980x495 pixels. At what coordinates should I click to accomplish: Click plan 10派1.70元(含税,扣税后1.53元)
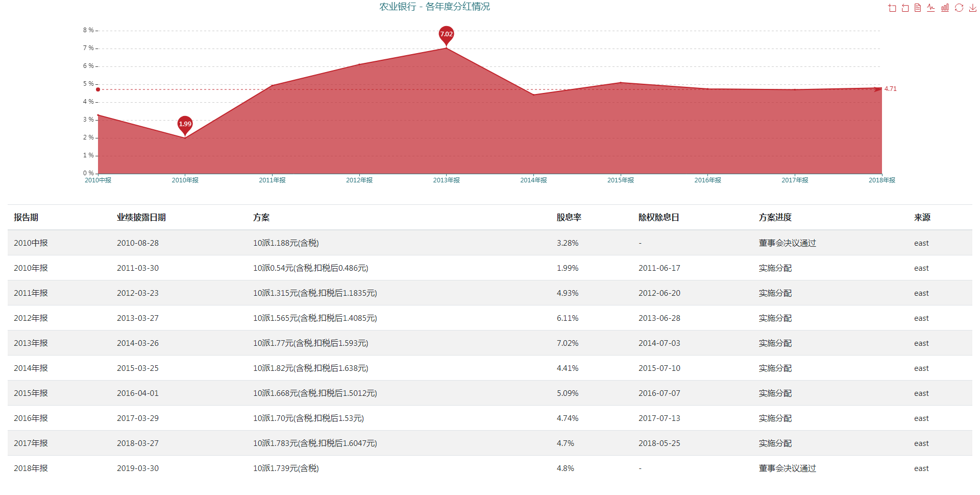click(x=308, y=418)
